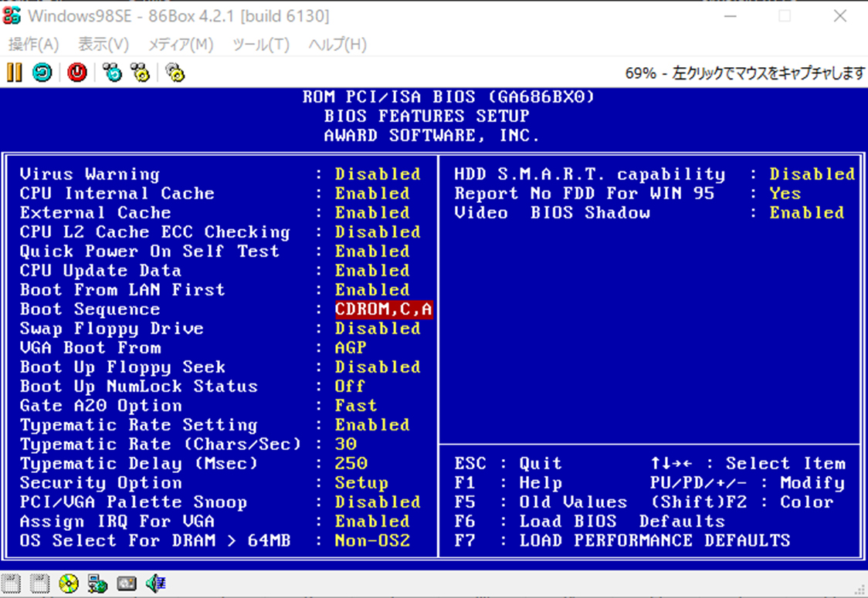868x598 pixels.
Task: Click the 'F6 : Load BIOS Defaults' line
Action: (x=589, y=521)
